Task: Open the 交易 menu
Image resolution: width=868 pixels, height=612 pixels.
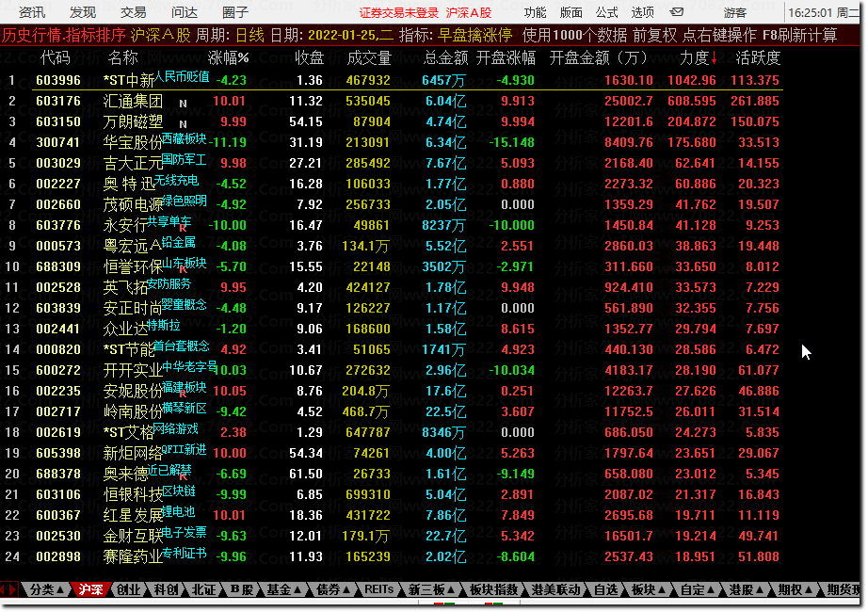Action: click(x=134, y=12)
